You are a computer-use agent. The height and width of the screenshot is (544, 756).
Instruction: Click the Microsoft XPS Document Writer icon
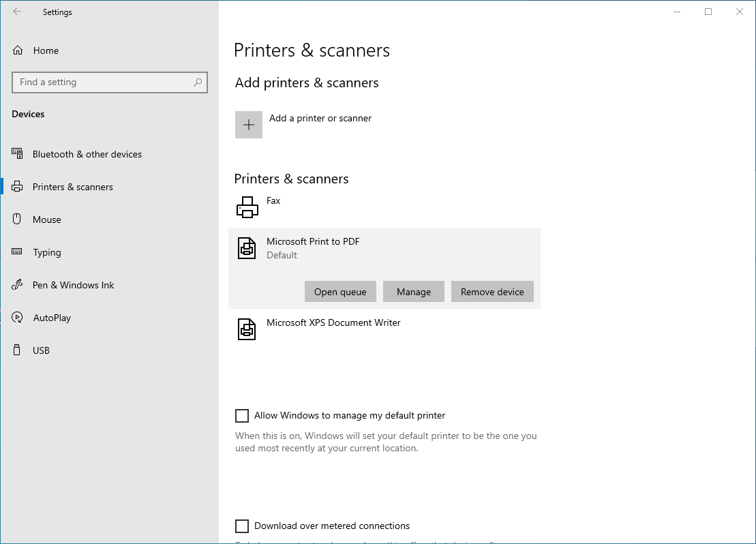pyautogui.click(x=247, y=329)
